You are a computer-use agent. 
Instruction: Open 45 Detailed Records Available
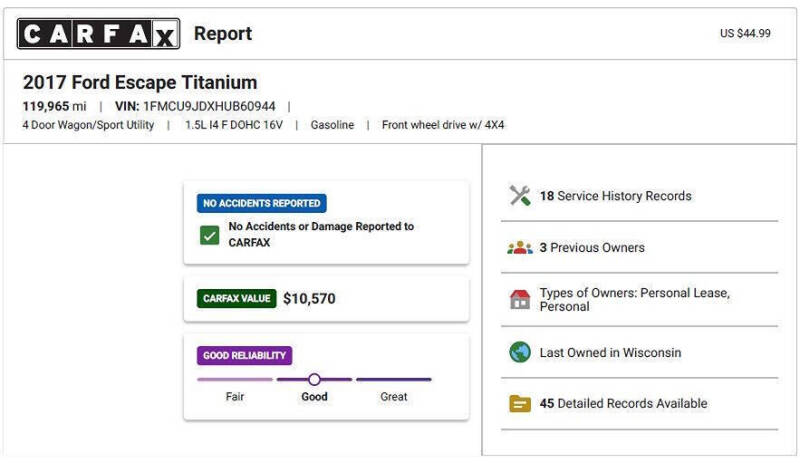pos(639,404)
